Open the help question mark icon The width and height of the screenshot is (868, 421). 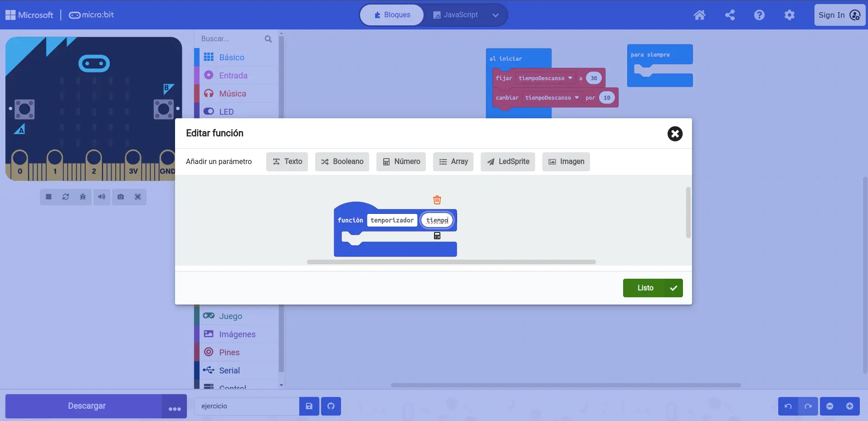tap(759, 15)
